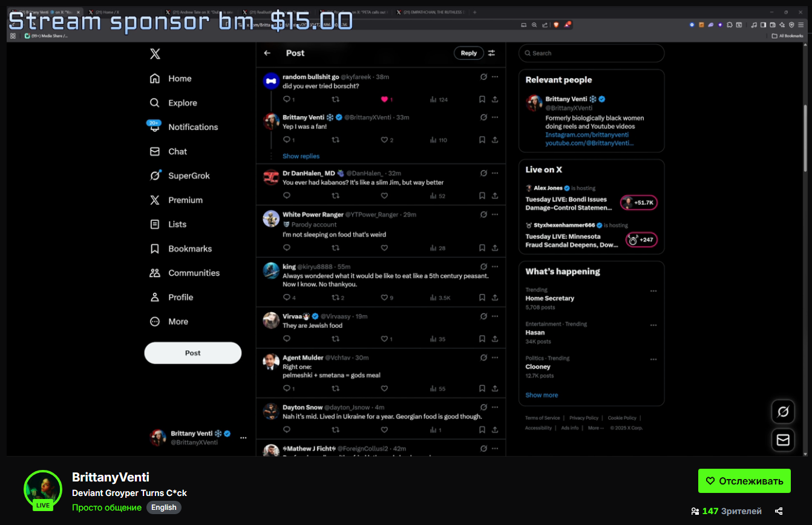Image resolution: width=812 pixels, height=525 pixels.
Task: Go back using the Post arrow
Action: (x=267, y=53)
